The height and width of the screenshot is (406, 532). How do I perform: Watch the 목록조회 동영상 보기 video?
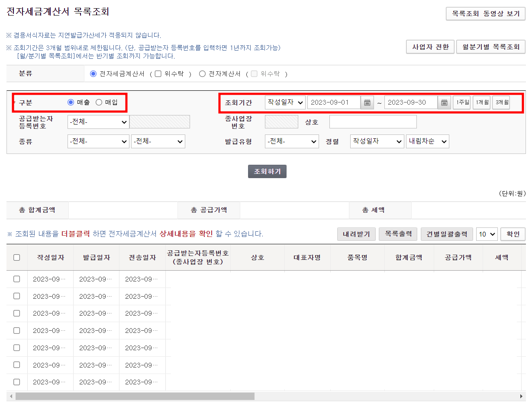tap(485, 13)
